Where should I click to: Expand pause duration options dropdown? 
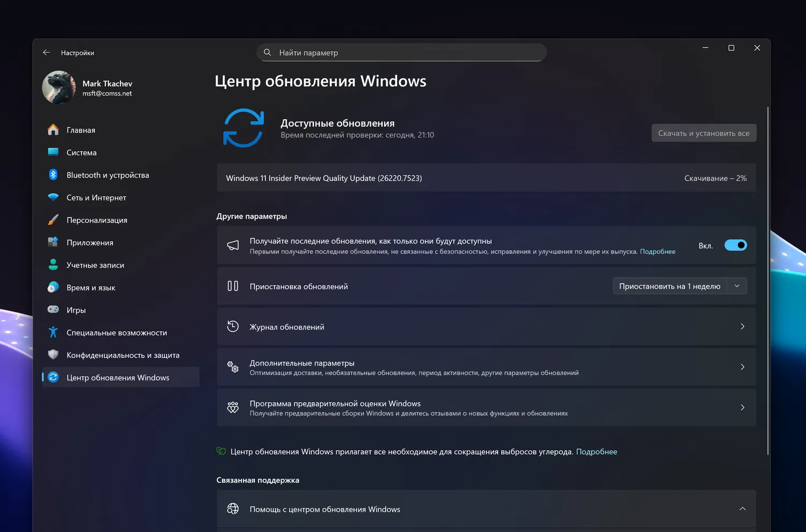click(737, 286)
